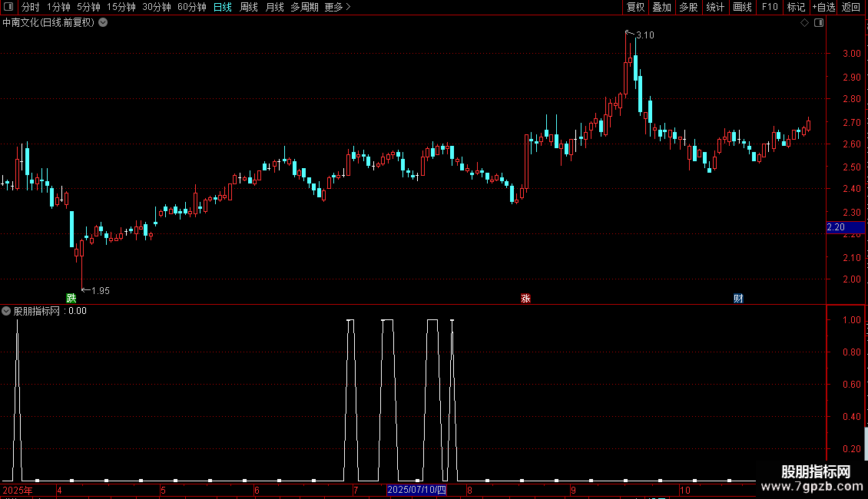This screenshot has height=499, width=868.
Task: Expand dropdown next to 中南文化 title
Action: [x=103, y=23]
